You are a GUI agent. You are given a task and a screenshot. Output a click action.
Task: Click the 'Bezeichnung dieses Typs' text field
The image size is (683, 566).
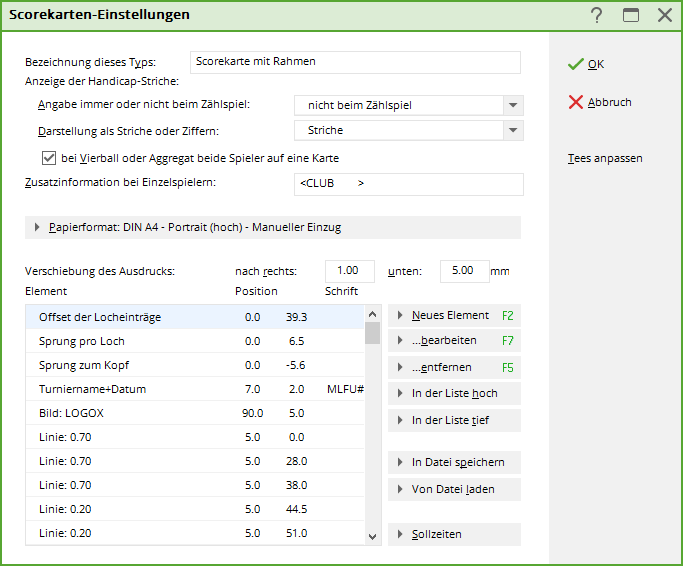point(354,62)
